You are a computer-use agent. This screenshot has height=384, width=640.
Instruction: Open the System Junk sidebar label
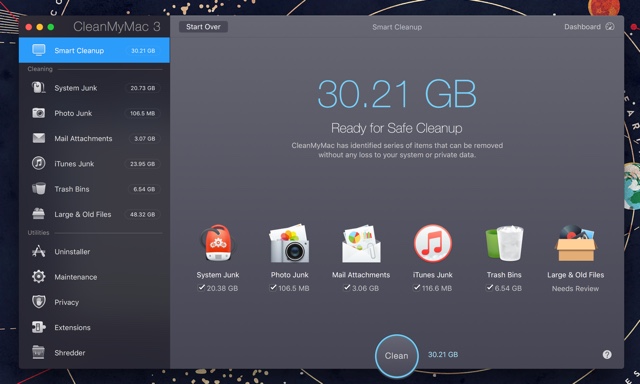tap(76, 88)
